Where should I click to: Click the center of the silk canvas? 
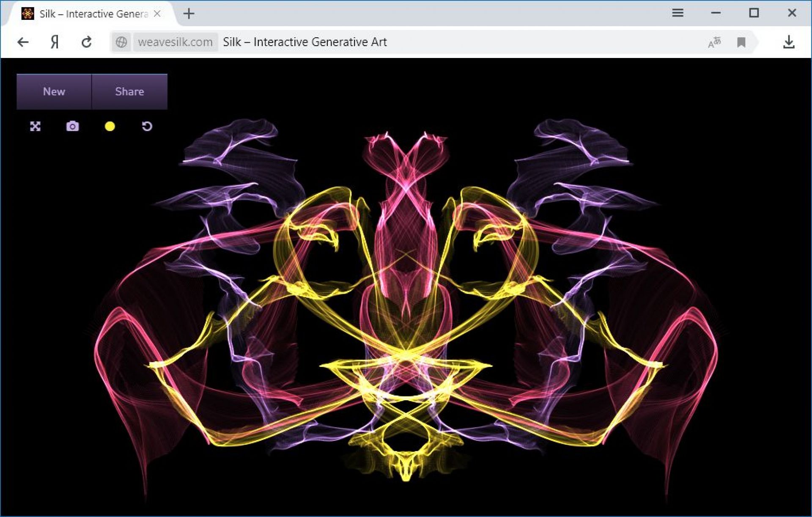click(x=406, y=287)
